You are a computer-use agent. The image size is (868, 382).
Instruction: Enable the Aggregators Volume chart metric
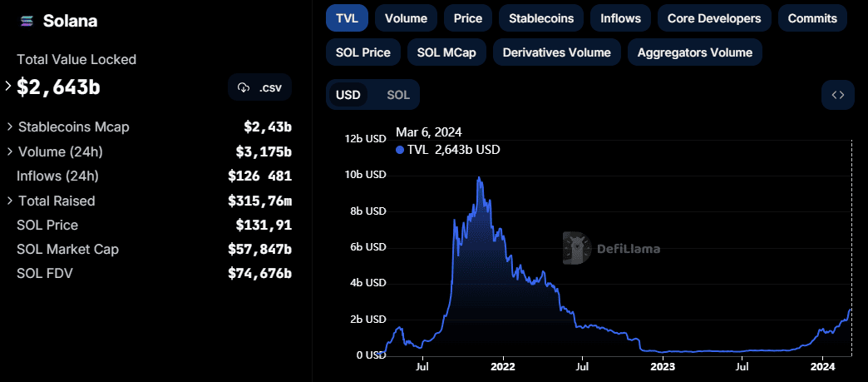click(x=695, y=52)
